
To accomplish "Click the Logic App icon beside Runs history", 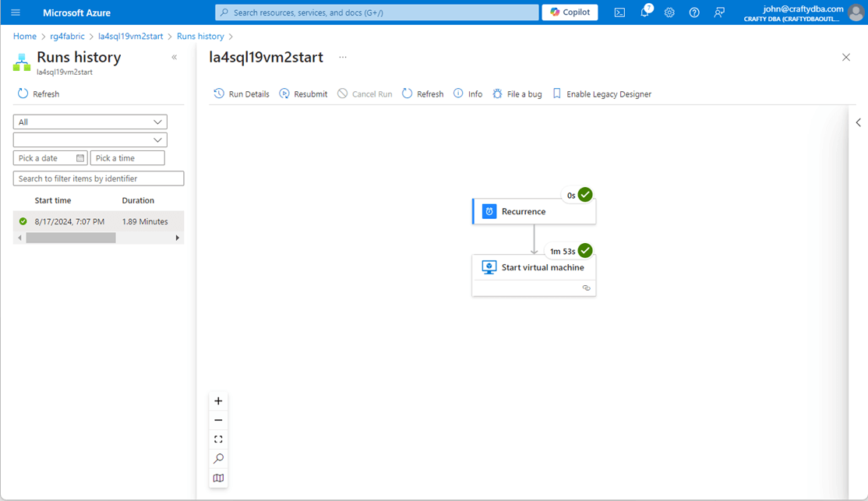I will (22, 62).
